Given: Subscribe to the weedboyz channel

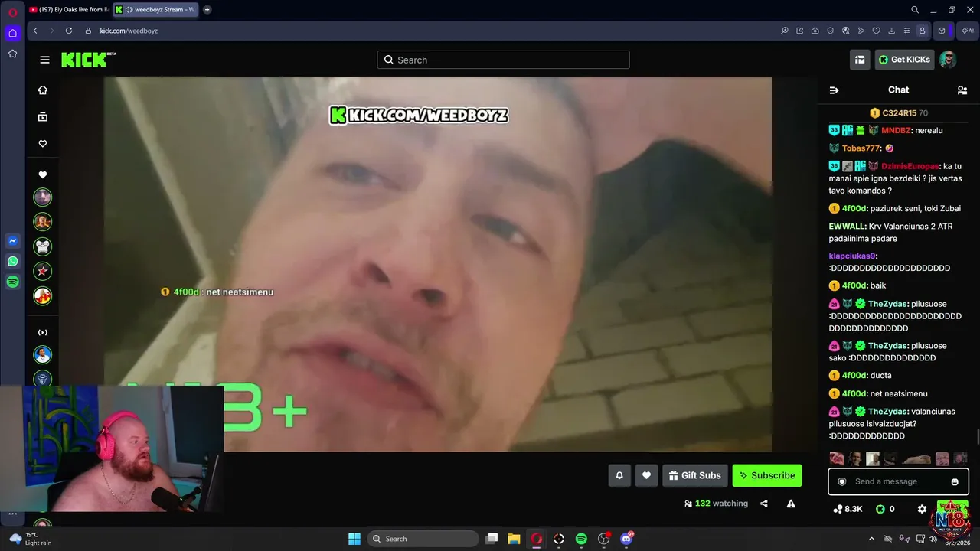Looking at the screenshot, I should tap(767, 475).
